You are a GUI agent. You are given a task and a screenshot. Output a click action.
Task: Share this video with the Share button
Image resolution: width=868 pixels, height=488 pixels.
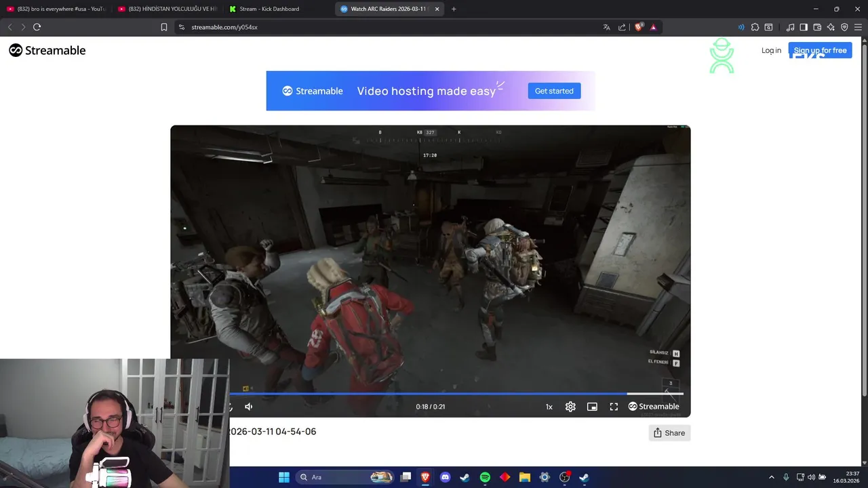pos(669,433)
